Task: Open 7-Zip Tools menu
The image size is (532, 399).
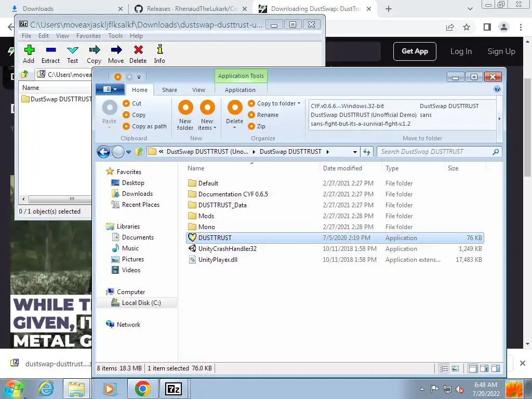Action: pyautogui.click(x=115, y=36)
